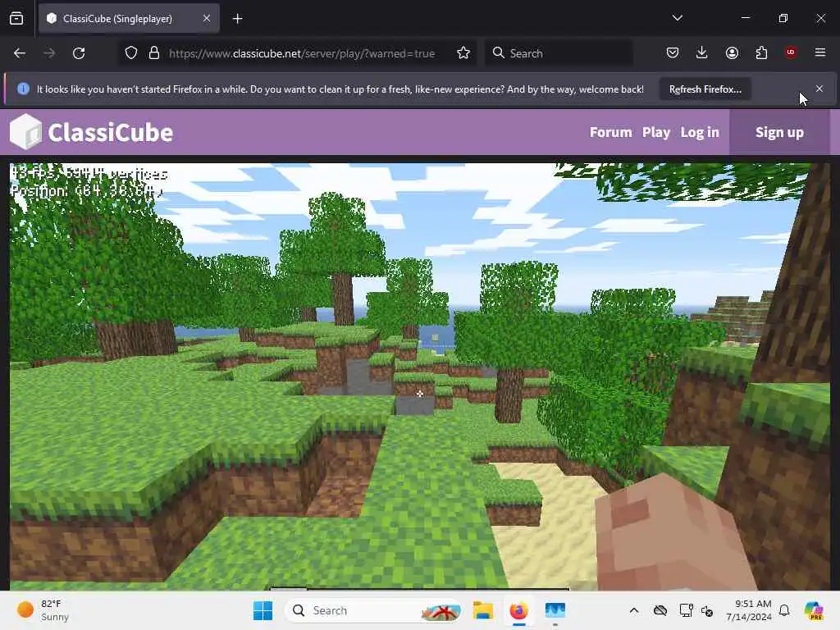Screen dimensions: 840x630
Task: Click the cloud sync tray icon
Action: [660, 610]
